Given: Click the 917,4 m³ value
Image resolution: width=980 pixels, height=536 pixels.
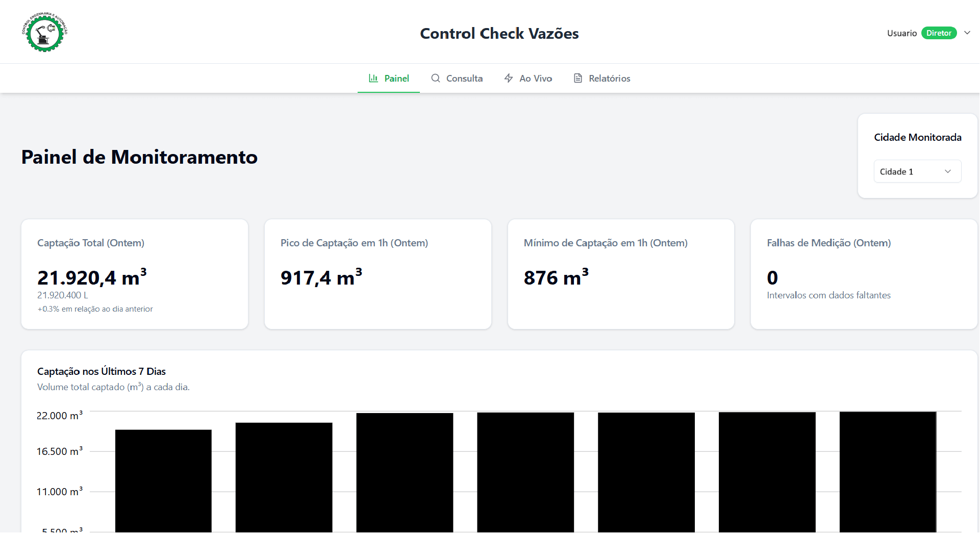Looking at the screenshot, I should [x=321, y=277].
